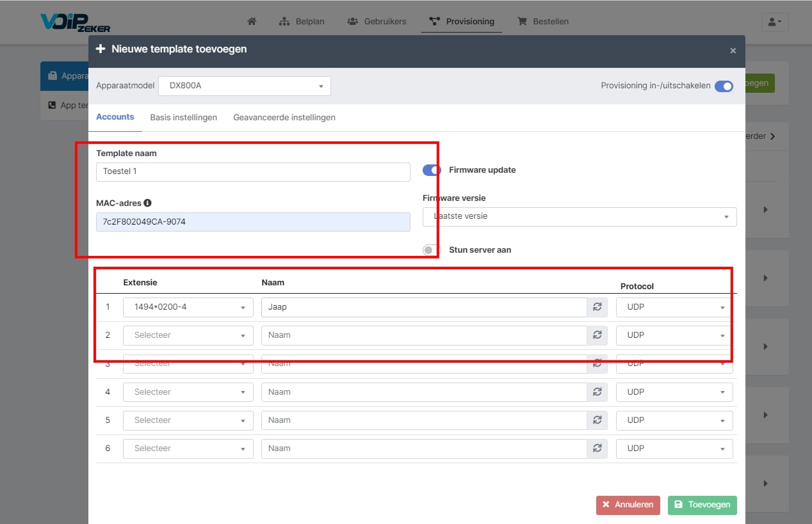The height and width of the screenshot is (524, 812).
Task: Click the Naam input field in row 5
Action: [x=424, y=420]
